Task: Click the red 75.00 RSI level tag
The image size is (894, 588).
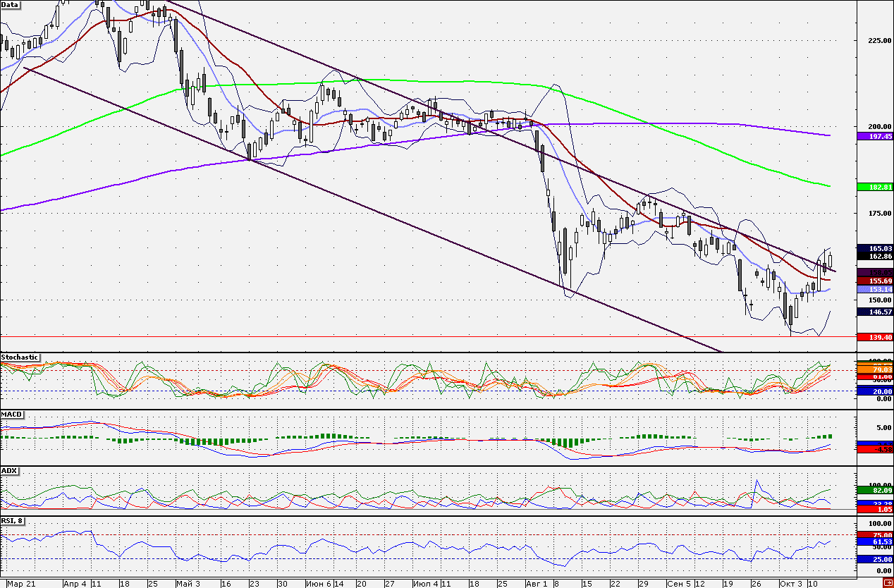Action: [875, 535]
